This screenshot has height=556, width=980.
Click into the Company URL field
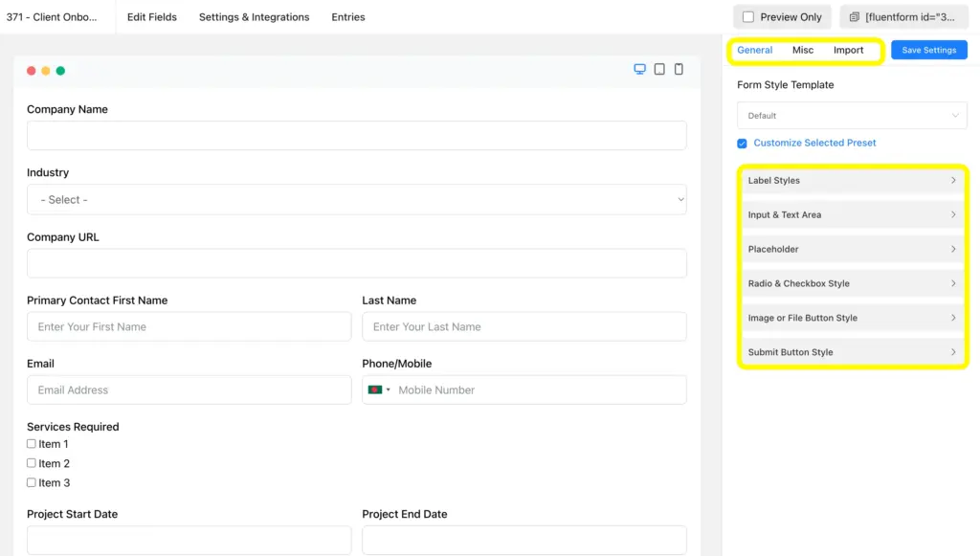357,263
